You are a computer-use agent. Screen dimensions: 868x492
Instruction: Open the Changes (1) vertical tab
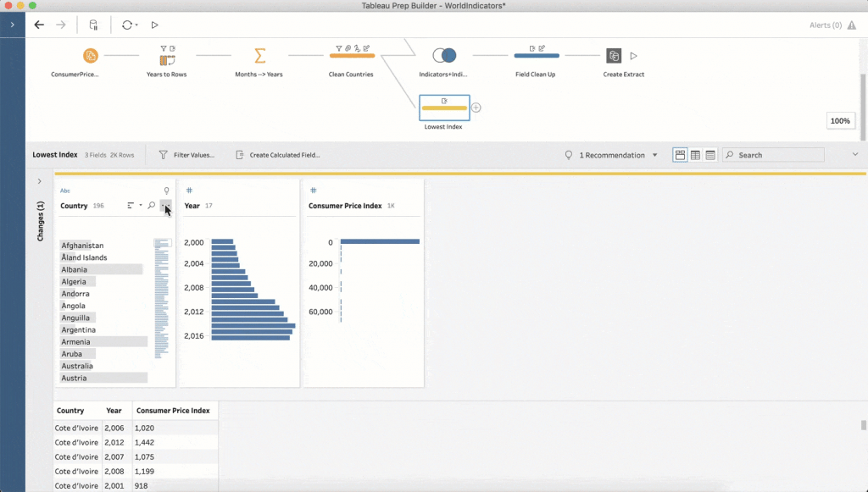click(40, 221)
